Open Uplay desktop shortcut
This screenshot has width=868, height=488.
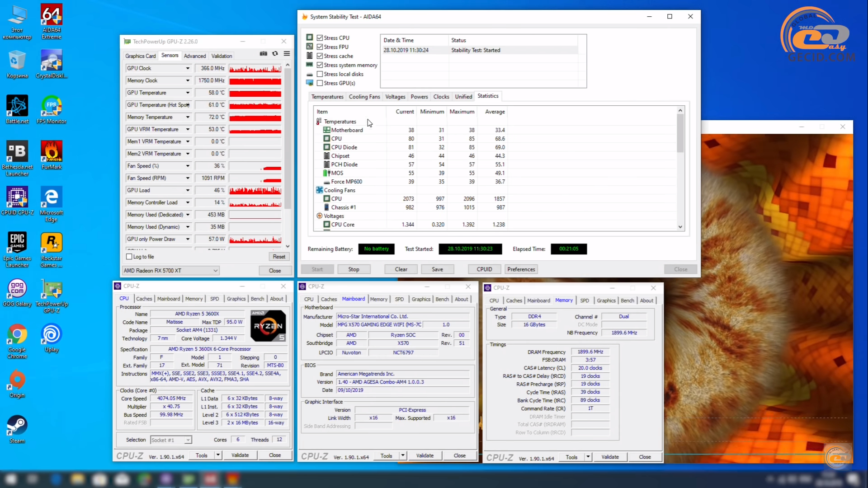pyautogui.click(x=52, y=338)
